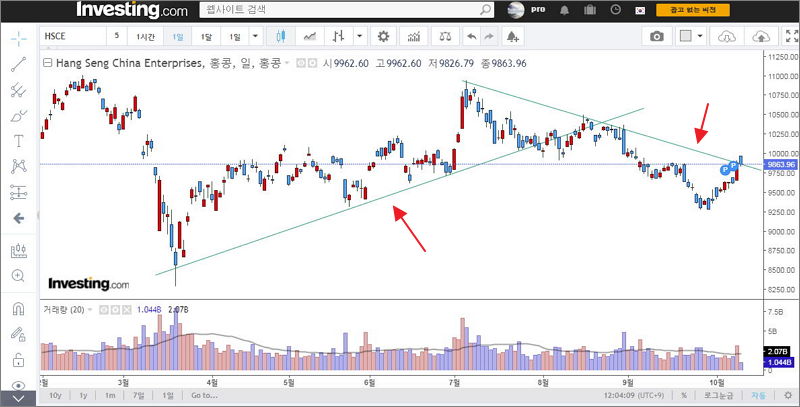This screenshot has height=407, width=800.
Task: Set range to 1m
Action: [110, 395]
